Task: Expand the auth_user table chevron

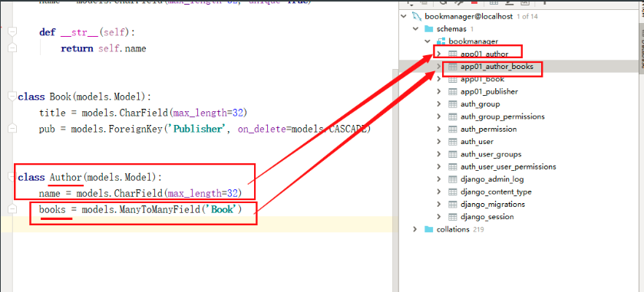Action: pos(439,142)
